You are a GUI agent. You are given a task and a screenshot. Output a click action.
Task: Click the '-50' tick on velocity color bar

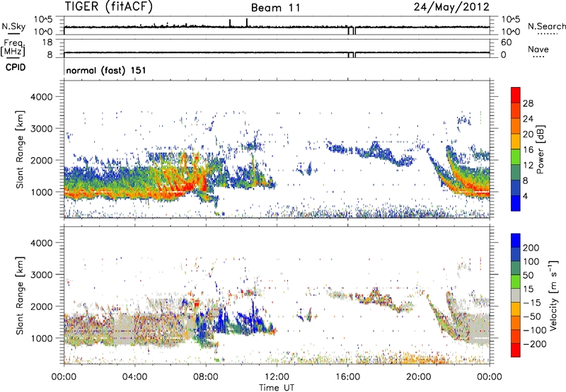click(533, 316)
